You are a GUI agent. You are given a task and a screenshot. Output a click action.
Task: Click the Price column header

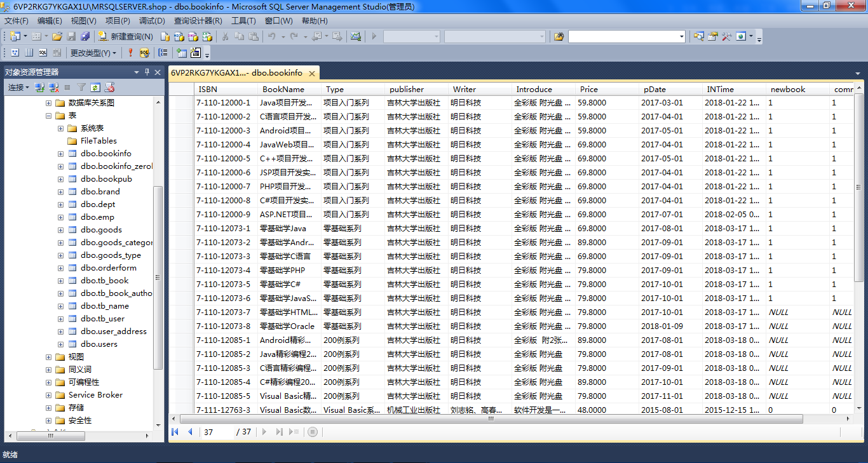click(607, 90)
